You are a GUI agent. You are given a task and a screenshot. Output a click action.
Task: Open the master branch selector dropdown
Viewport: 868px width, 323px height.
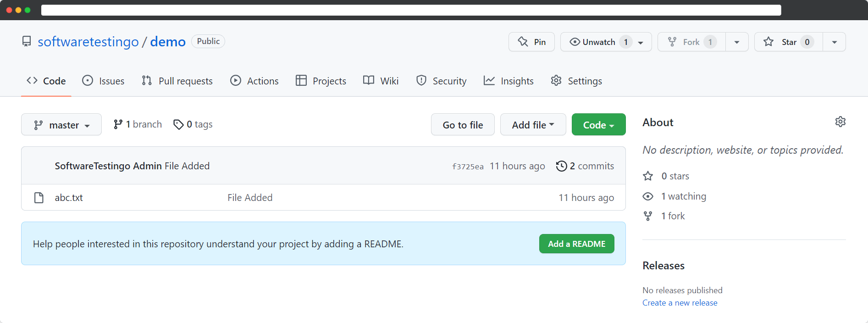61,125
